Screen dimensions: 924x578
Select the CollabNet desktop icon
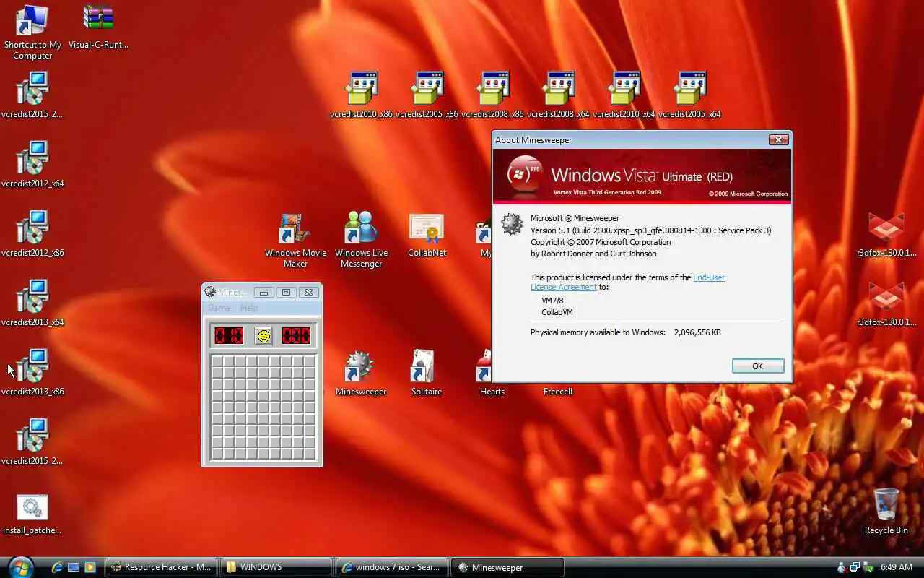(x=427, y=236)
